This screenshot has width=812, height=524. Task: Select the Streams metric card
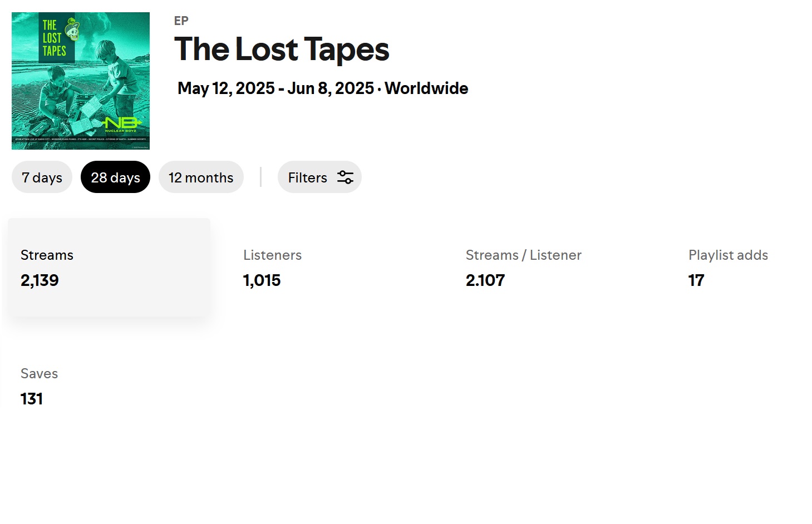pyautogui.click(x=109, y=268)
